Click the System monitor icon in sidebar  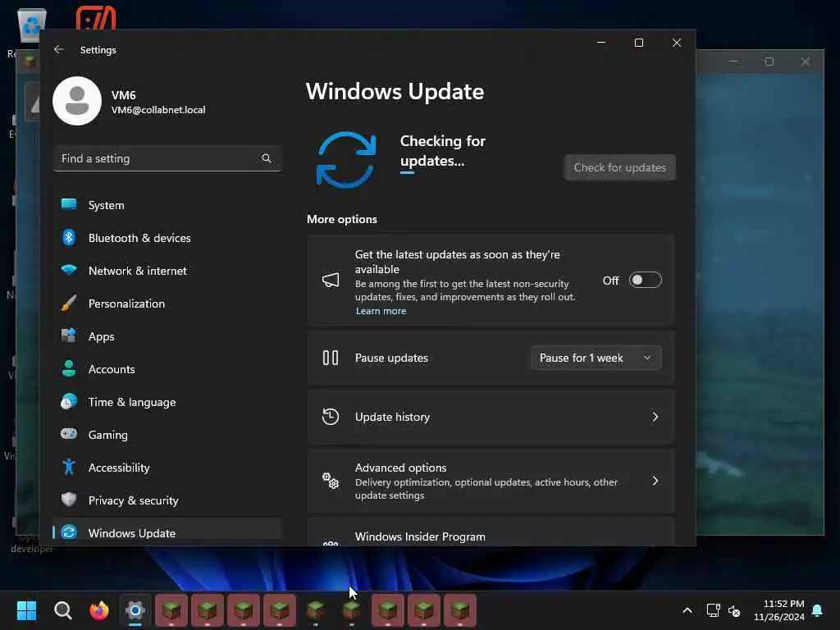pos(69,204)
